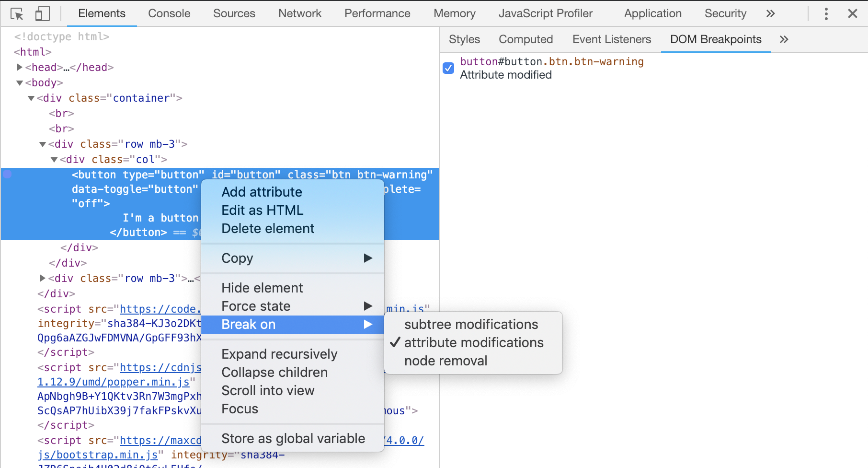The image size is (868, 468).
Task: Open the Break on submenu
Action: tap(293, 324)
